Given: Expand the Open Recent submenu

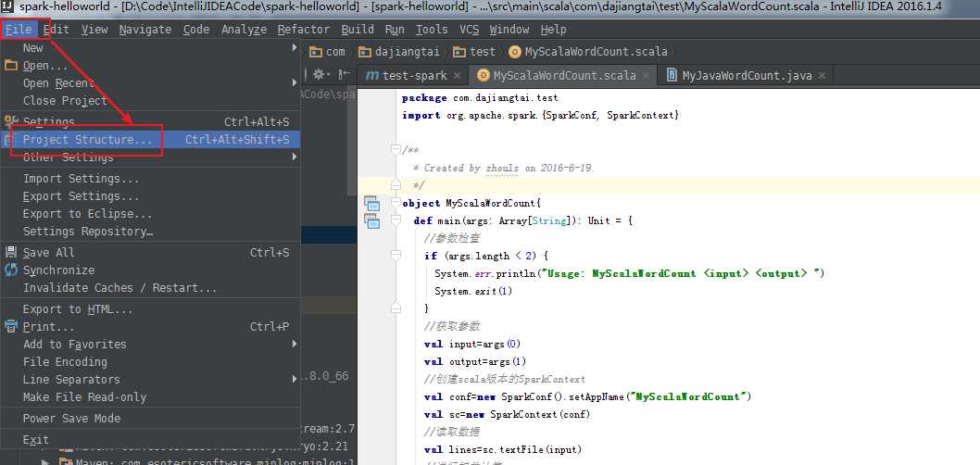Looking at the screenshot, I should pos(151,83).
